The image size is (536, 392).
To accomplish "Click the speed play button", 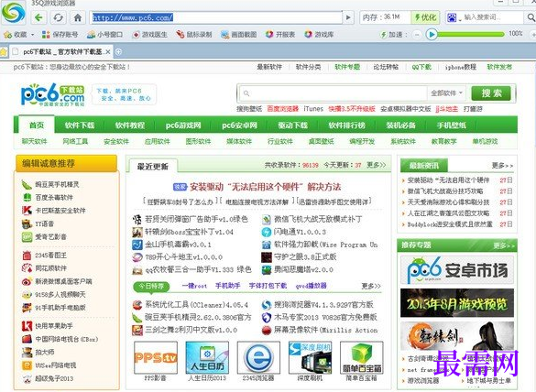I will coord(432,34).
